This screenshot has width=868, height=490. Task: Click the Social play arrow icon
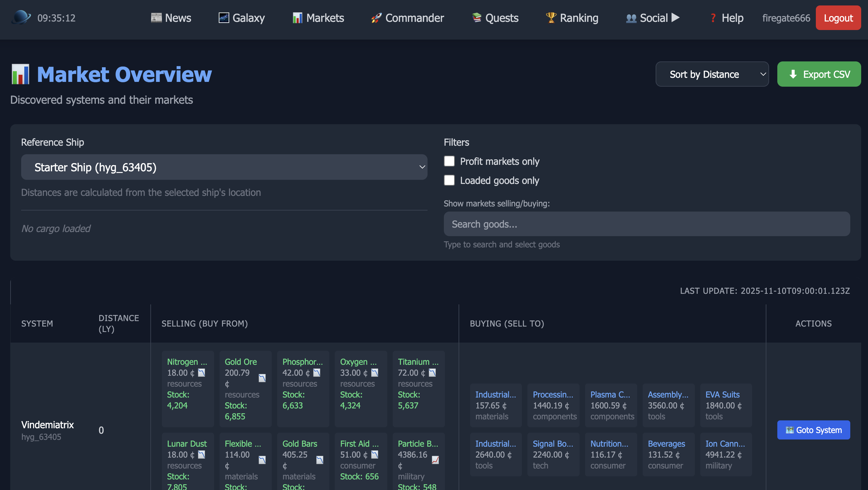coord(675,17)
